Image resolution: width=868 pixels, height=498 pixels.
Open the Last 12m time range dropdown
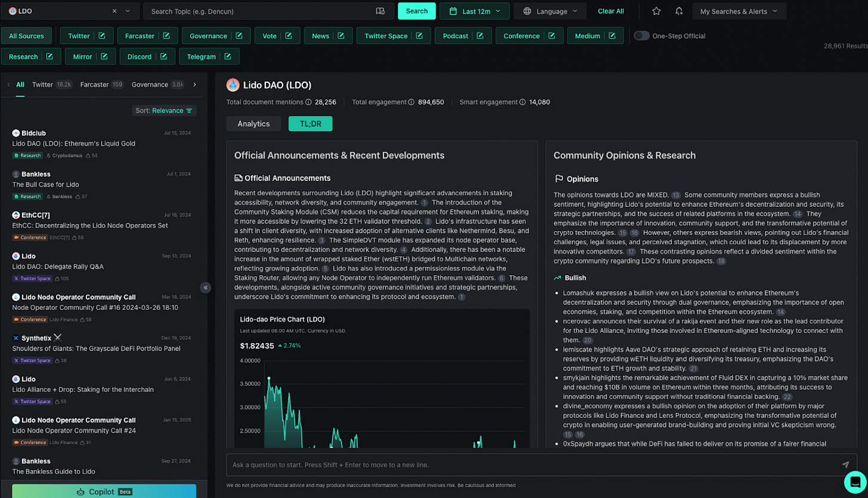point(475,11)
